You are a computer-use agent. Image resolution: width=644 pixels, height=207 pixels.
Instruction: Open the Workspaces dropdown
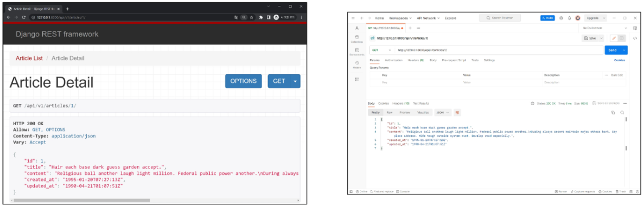point(400,18)
